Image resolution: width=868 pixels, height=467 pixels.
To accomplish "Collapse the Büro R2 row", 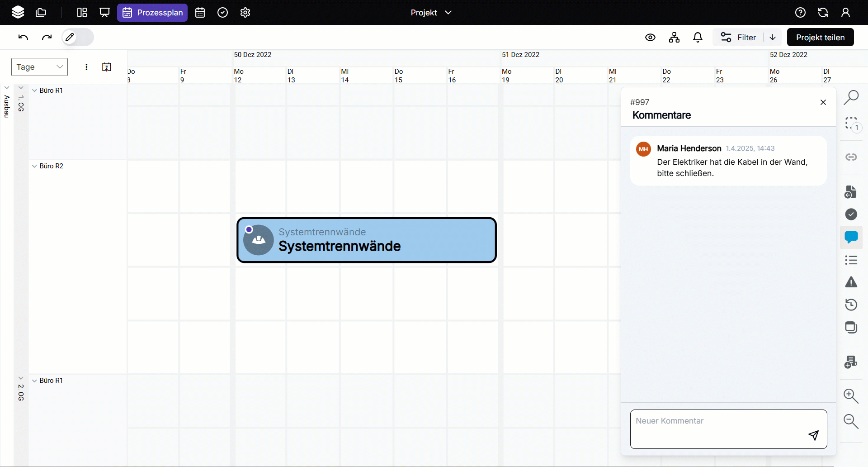I will tap(34, 166).
